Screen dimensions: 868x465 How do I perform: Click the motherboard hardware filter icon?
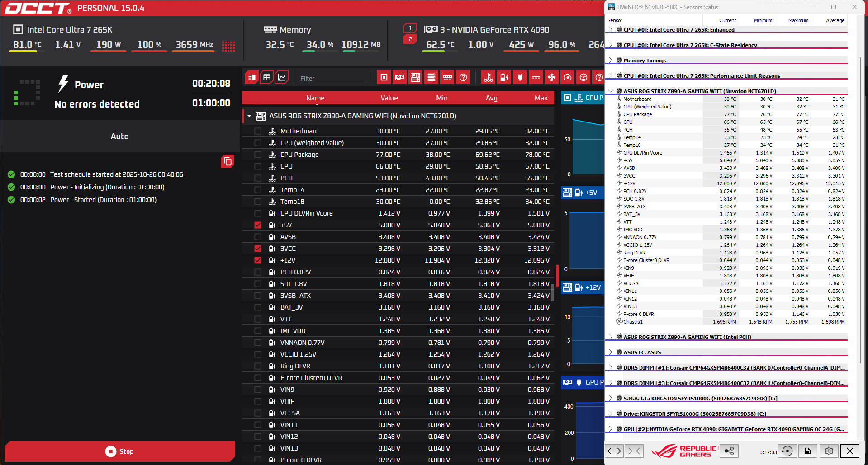pos(415,77)
